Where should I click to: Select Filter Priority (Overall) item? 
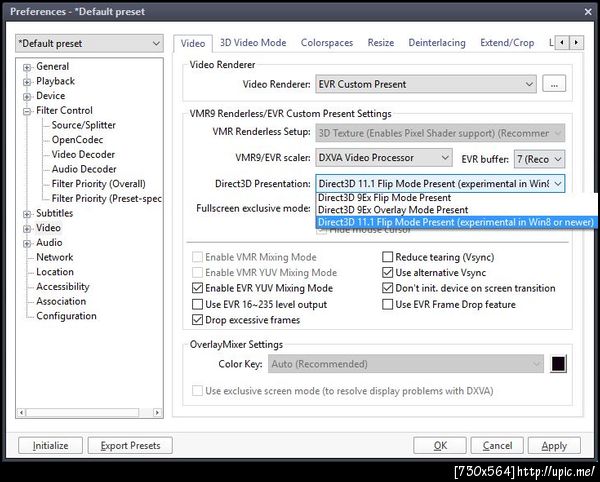coord(98,184)
